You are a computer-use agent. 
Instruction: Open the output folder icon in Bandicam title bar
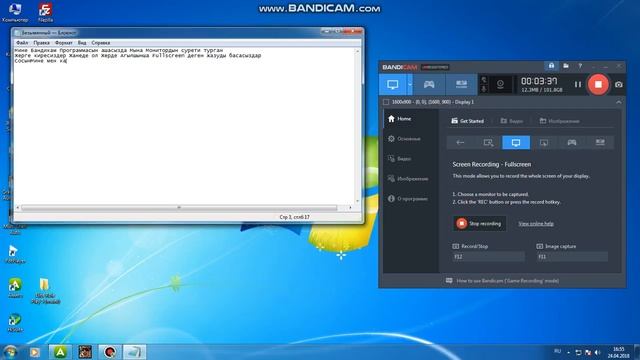(x=566, y=66)
